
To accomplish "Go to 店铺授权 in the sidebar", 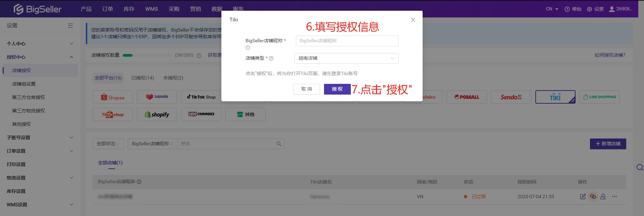I will 40,70.
